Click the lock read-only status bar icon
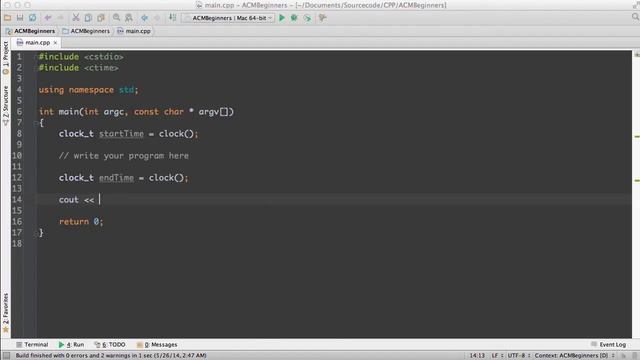 pos(623,356)
